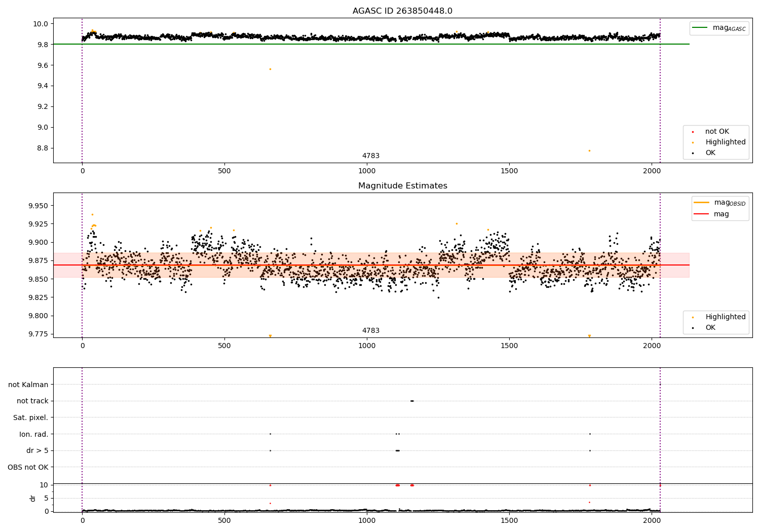
Task: Click the '5' tick on the dr axis
Action: (46, 498)
